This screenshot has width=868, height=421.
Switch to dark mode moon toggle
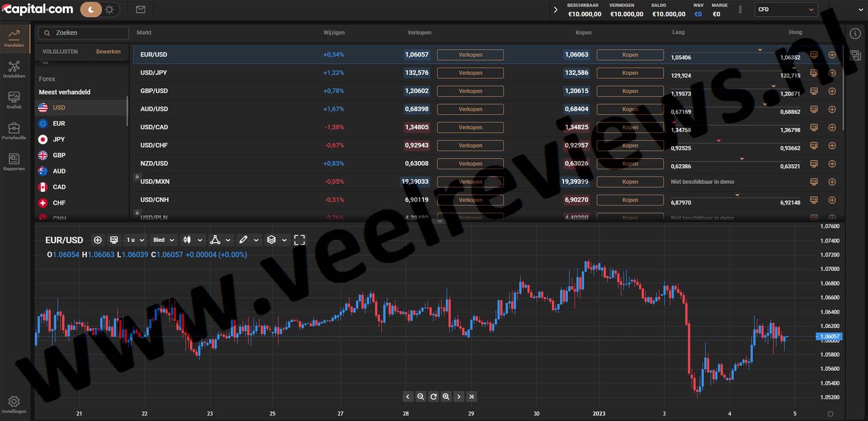coord(91,10)
